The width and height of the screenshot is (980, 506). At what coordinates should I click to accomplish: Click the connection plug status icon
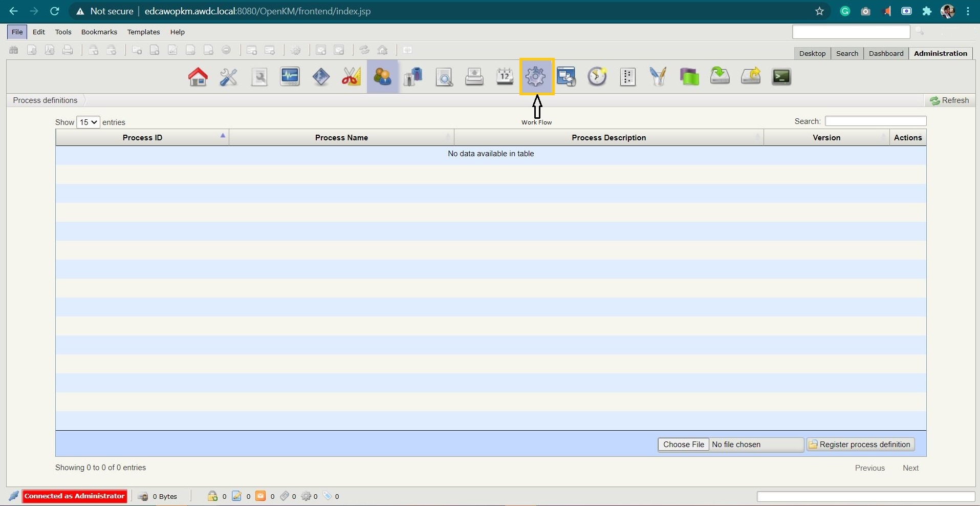click(14, 496)
